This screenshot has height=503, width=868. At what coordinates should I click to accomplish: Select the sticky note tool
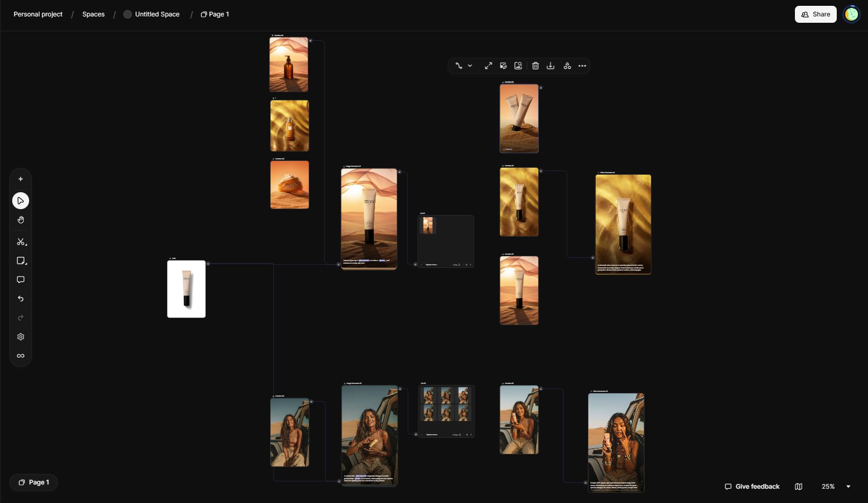click(x=21, y=261)
